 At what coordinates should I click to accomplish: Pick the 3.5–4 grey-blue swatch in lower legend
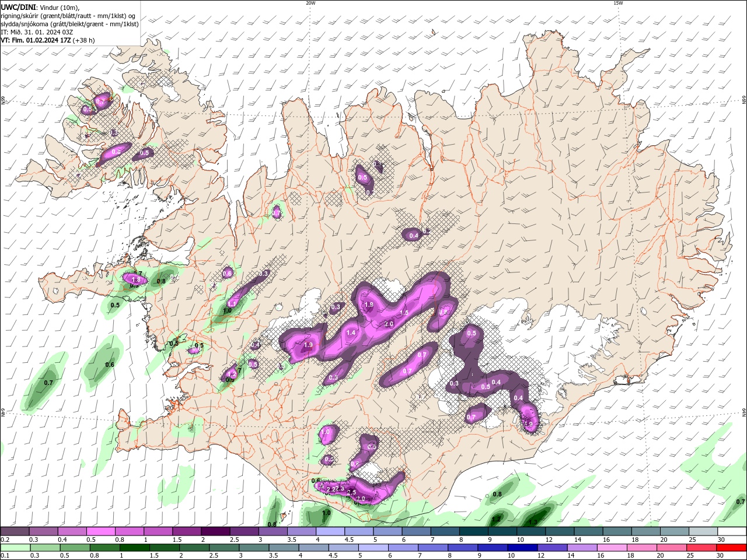(284, 548)
